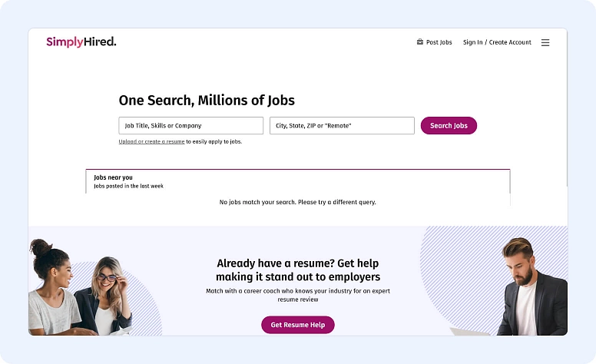
Task: Click the Jobs posted in the last week text
Action: pos(128,186)
